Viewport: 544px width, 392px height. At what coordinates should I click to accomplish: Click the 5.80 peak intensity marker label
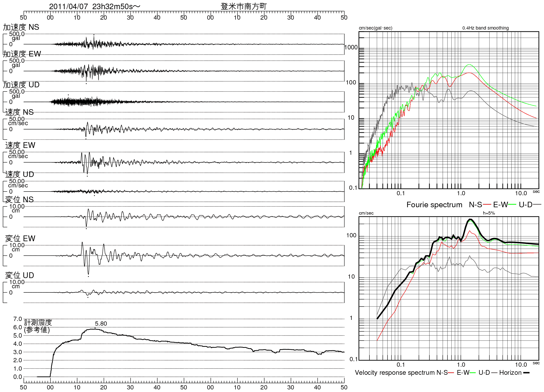click(101, 324)
